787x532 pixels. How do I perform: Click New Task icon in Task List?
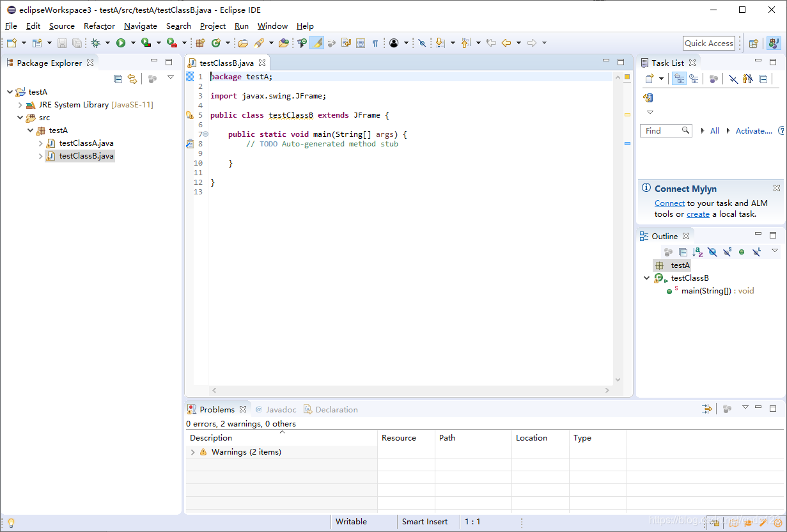[x=650, y=79]
